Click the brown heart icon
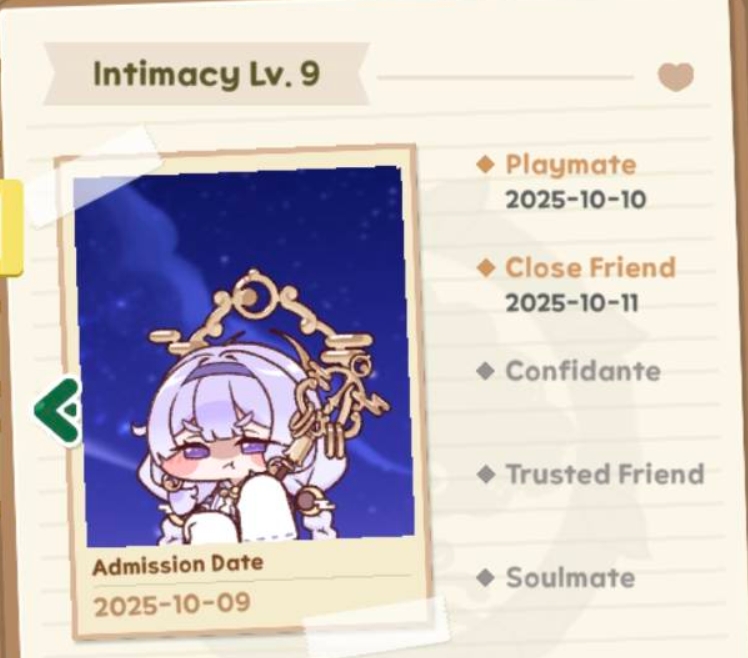748x658 pixels. [x=675, y=77]
